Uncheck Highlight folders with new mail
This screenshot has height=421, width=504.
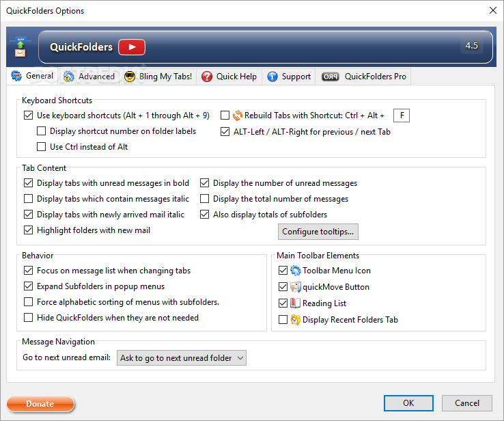(28, 230)
